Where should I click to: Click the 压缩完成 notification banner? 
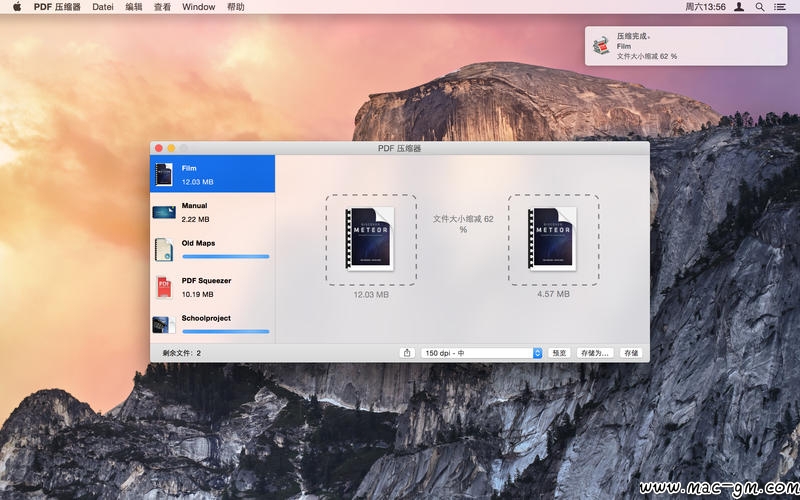click(686, 46)
